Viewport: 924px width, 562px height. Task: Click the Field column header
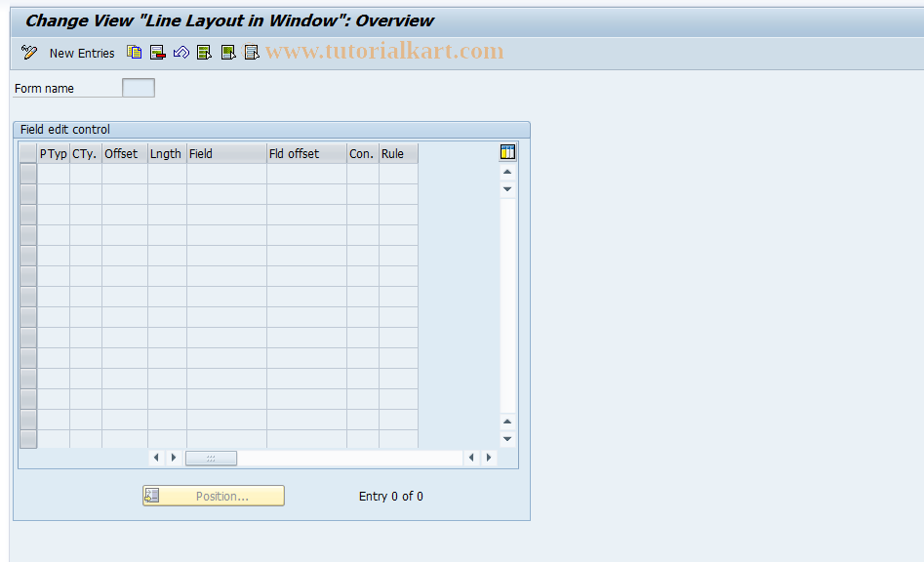tap(227, 154)
